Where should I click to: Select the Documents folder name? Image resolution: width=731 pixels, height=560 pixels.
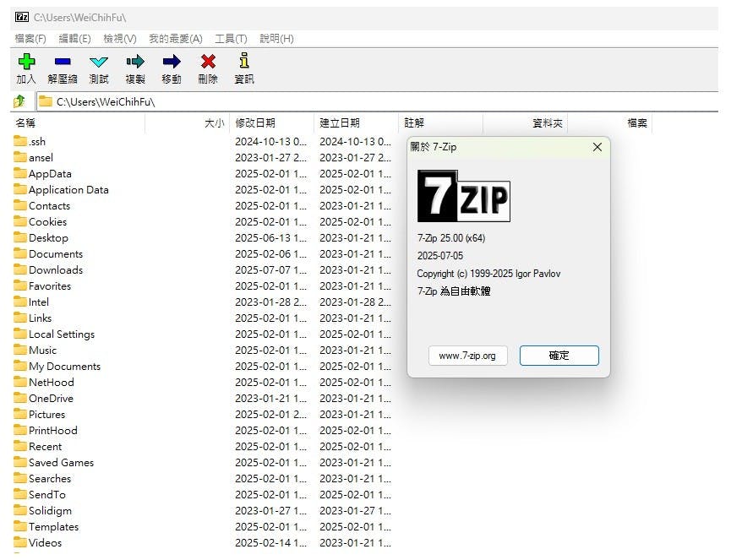click(56, 254)
